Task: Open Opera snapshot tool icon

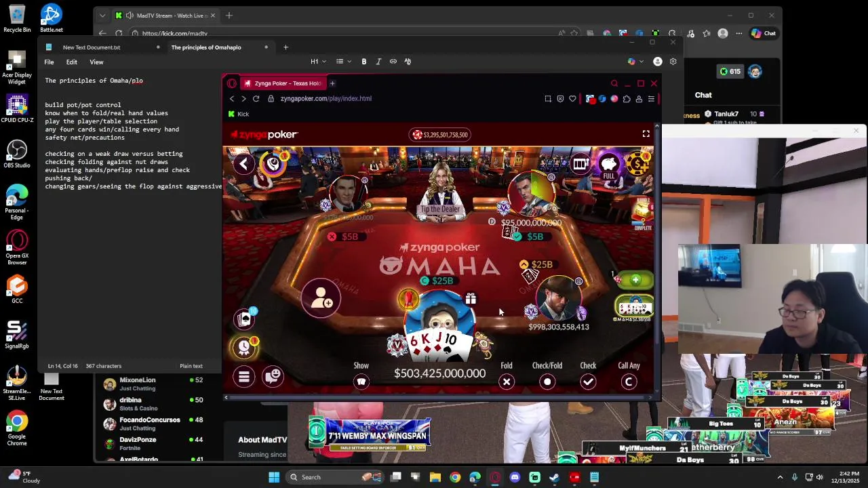Action: click(548, 99)
